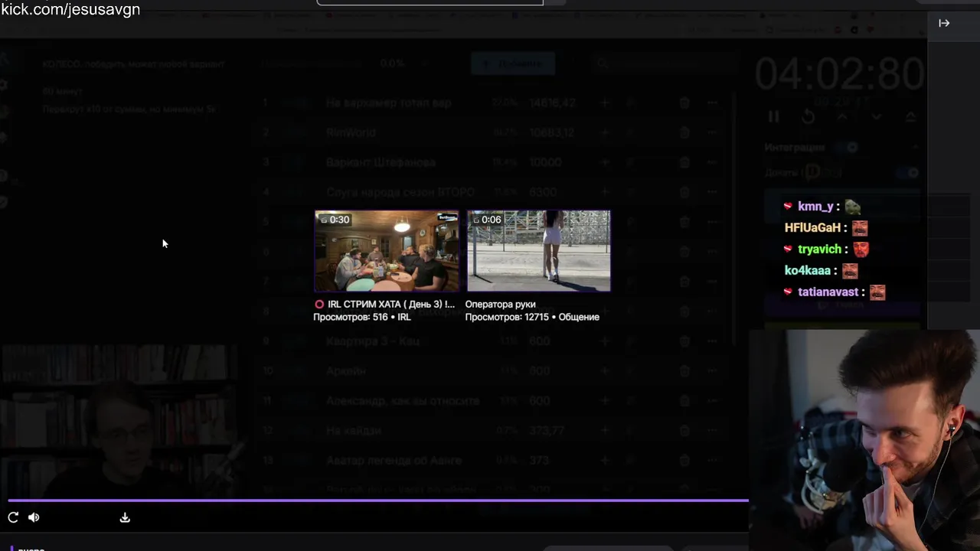Delete the Слуга народа сезон row

(684, 192)
